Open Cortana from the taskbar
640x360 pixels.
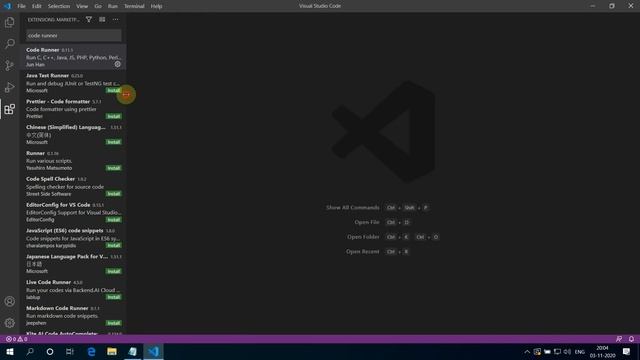[x=50, y=351]
